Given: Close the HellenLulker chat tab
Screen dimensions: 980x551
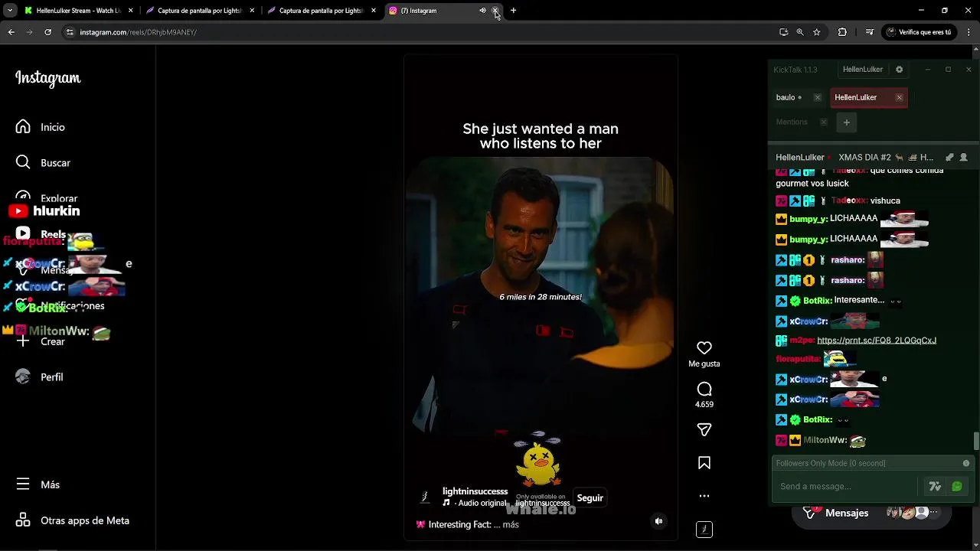Looking at the screenshot, I should (899, 97).
